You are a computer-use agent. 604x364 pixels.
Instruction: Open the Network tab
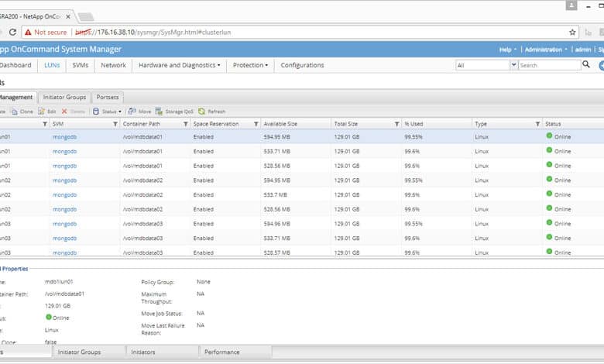[113, 66]
